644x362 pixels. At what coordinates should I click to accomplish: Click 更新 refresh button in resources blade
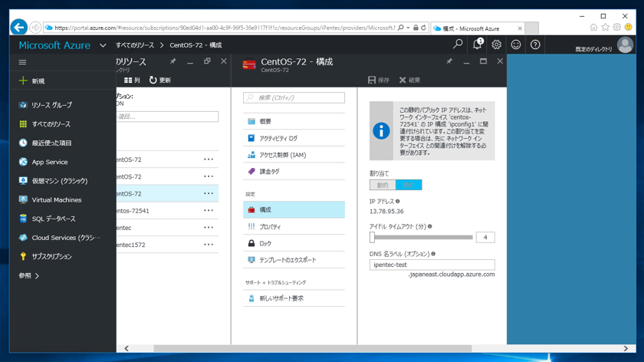(160, 80)
